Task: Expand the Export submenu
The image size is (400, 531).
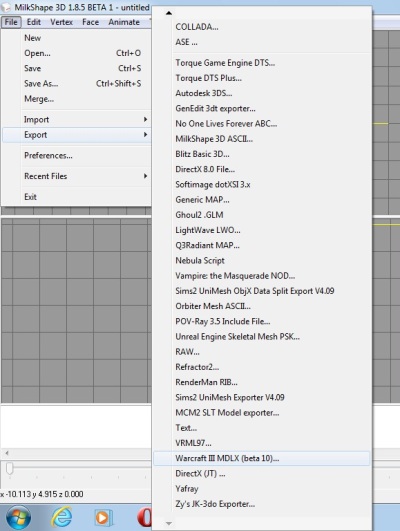Action: pyautogui.click(x=77, y=135)
